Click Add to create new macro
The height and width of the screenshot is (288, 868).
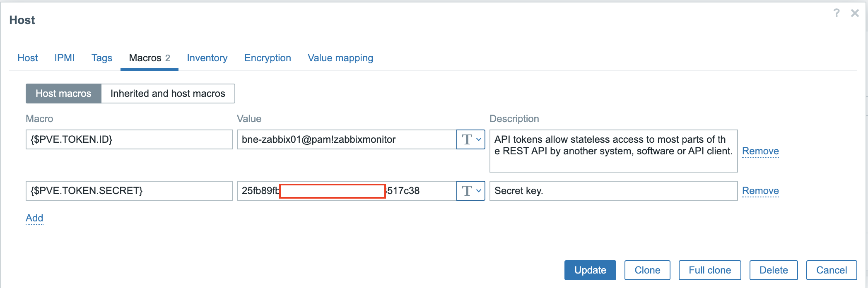tap(34, 218)
